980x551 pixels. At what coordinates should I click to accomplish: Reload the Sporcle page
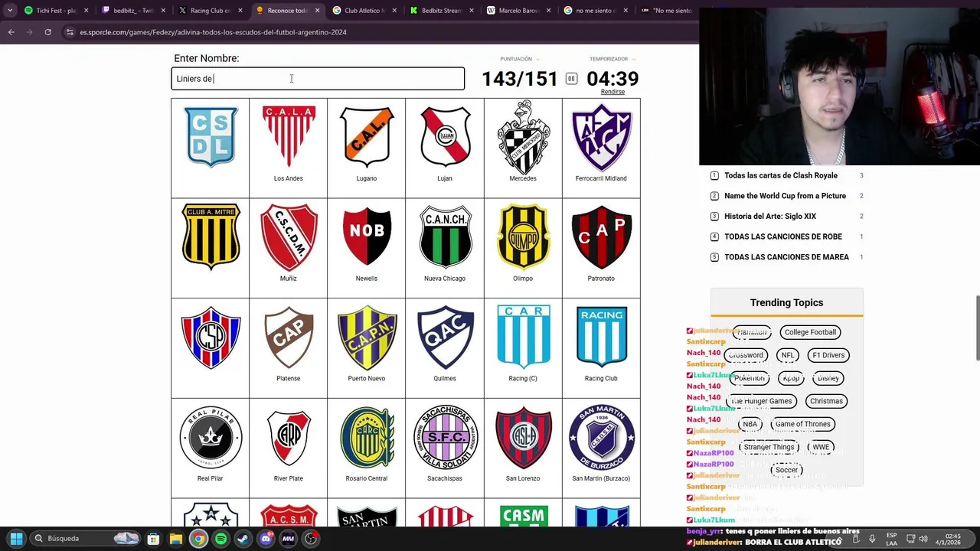pos(47,32)
